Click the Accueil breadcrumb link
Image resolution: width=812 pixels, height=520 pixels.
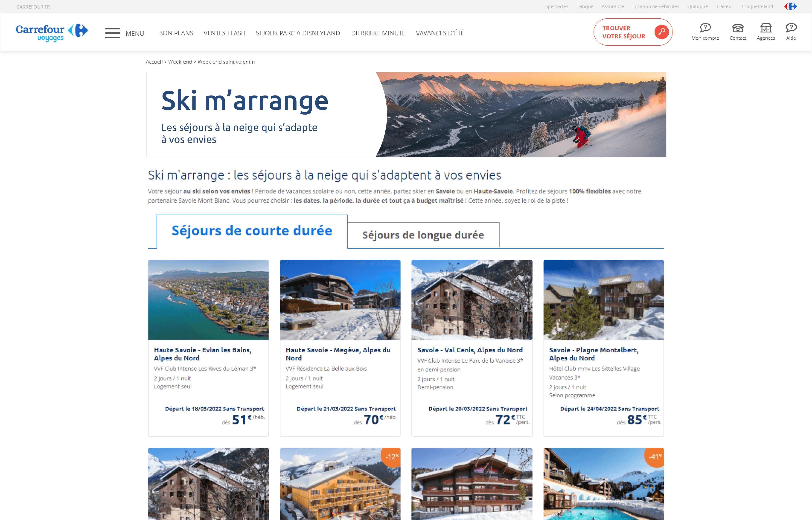click(x=154, y=62)
